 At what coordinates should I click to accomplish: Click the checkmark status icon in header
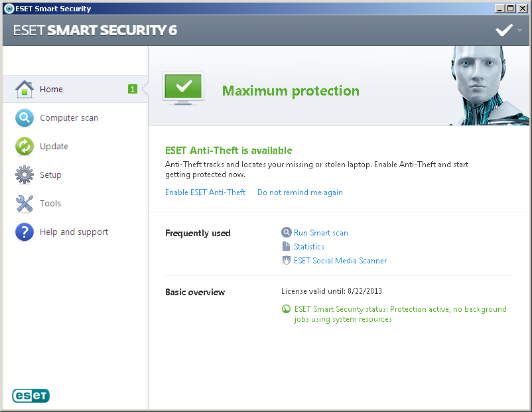(504, 30)
